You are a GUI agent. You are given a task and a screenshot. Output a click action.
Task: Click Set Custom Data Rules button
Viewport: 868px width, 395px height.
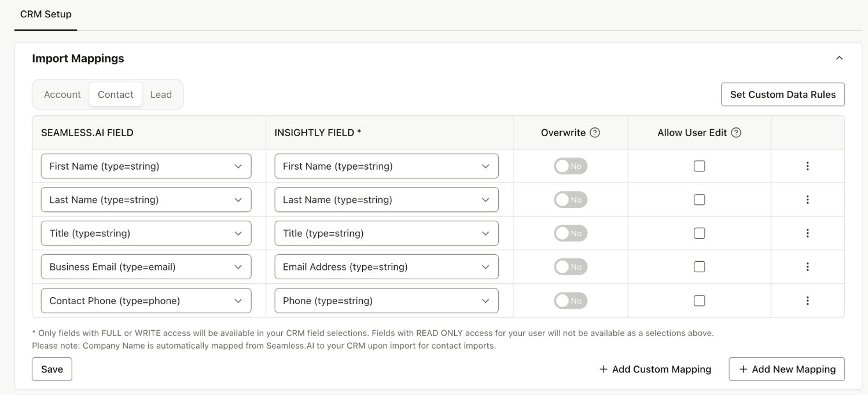click(783, 94)
